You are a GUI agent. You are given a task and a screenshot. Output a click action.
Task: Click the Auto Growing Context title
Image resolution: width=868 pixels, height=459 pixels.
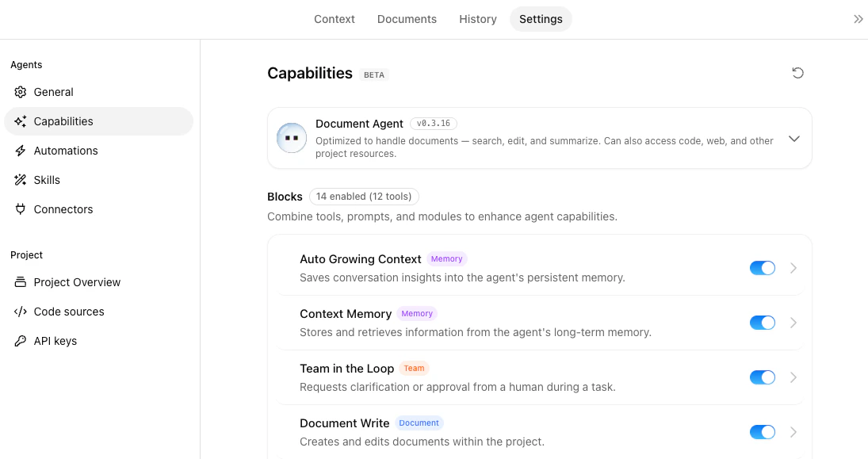(x=361, y=259)
